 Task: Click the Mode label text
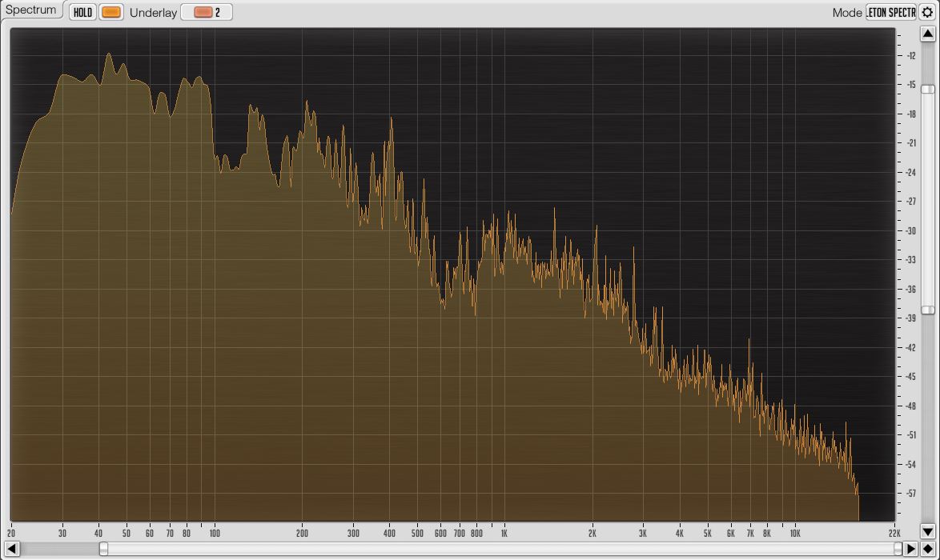847,13
